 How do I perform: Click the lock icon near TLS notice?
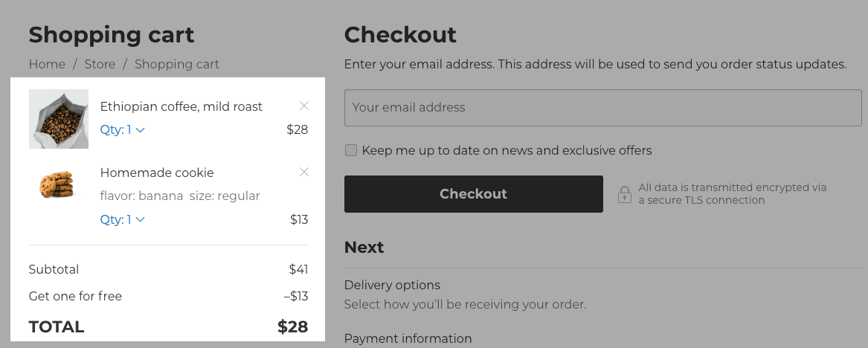click(625, 195)
